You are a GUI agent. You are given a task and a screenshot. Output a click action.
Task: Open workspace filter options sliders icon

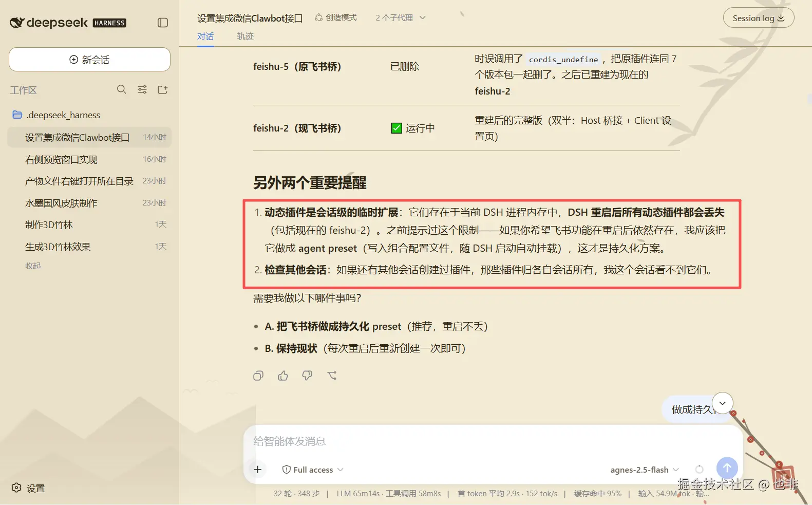click(142, 89)
